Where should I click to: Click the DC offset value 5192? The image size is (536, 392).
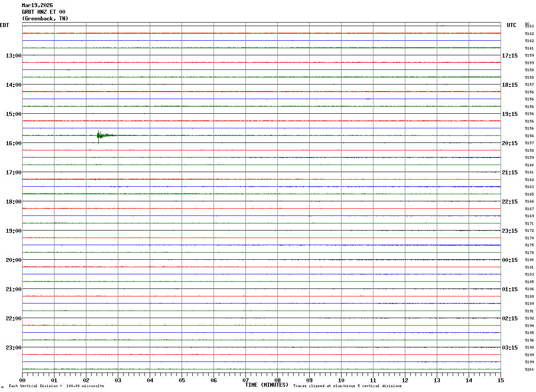pos(529,319)
